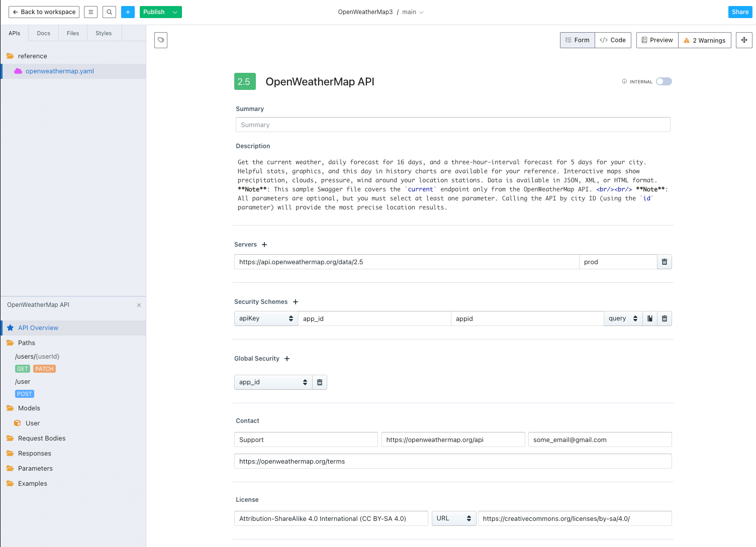This screenshot has width=756, height=547.
Task: Click the Publish button
Action: (154, 12)
